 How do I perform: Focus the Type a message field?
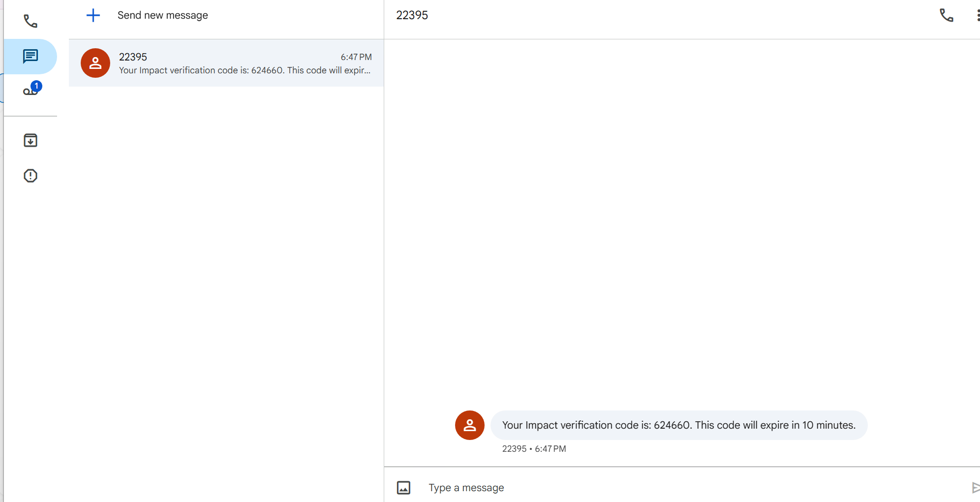694,488
